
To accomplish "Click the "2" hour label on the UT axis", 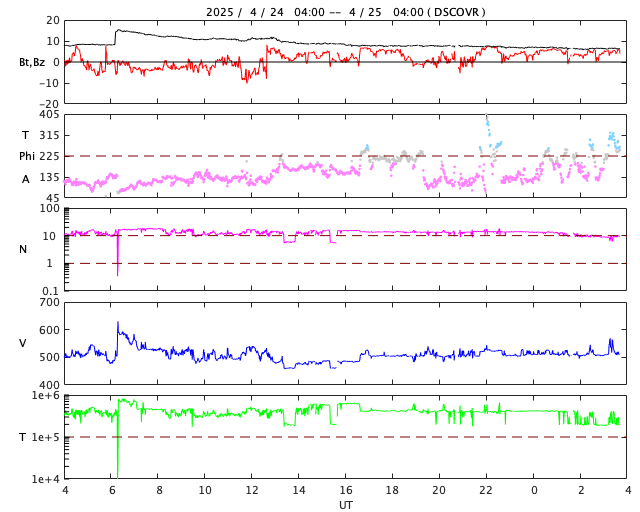I will (581, 490).
